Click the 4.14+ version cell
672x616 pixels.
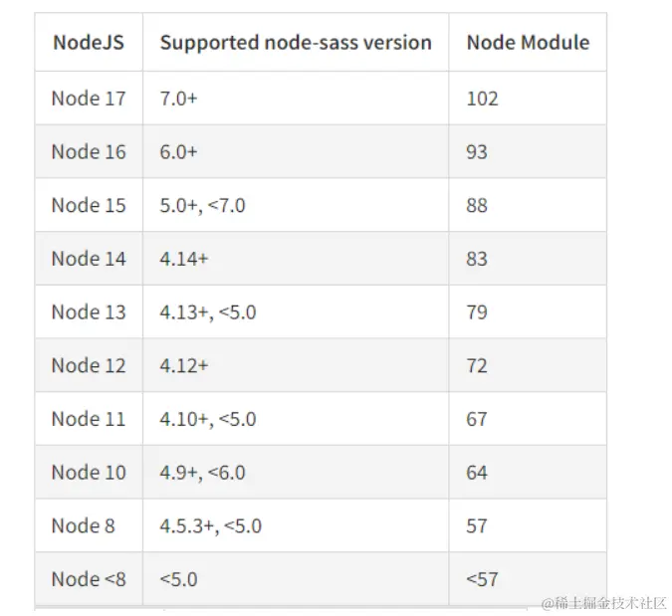pyautogui.click(x=184, y=259)
